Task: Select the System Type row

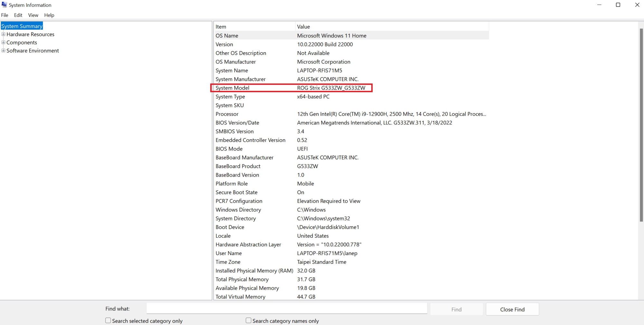Action: [351, 97]
